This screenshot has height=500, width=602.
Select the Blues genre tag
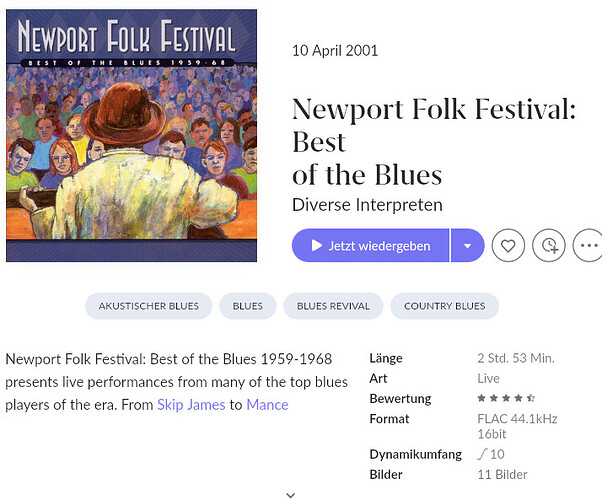click(x=248, y=306)
